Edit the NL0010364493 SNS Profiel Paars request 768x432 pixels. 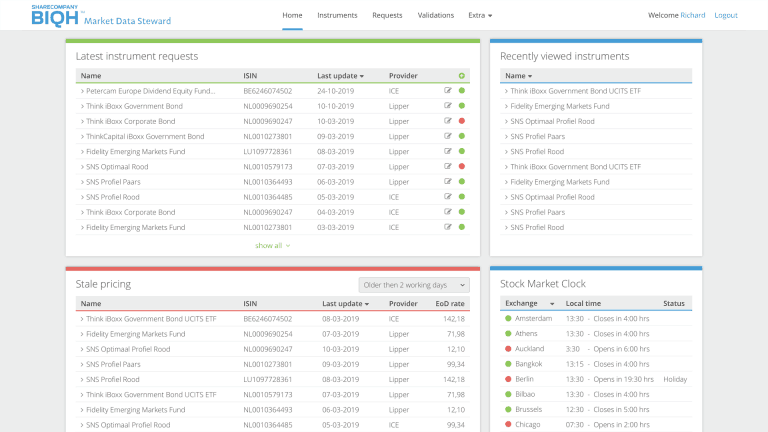448,182
